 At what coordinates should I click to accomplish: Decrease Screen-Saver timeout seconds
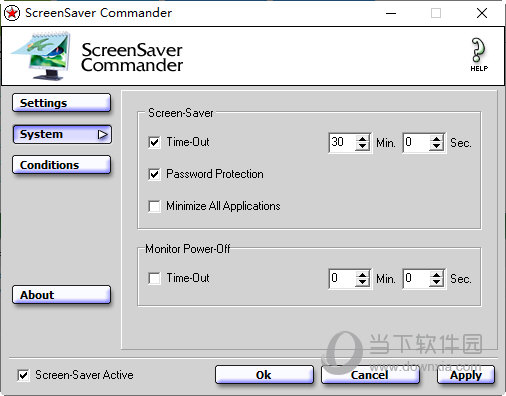point(436,147)
